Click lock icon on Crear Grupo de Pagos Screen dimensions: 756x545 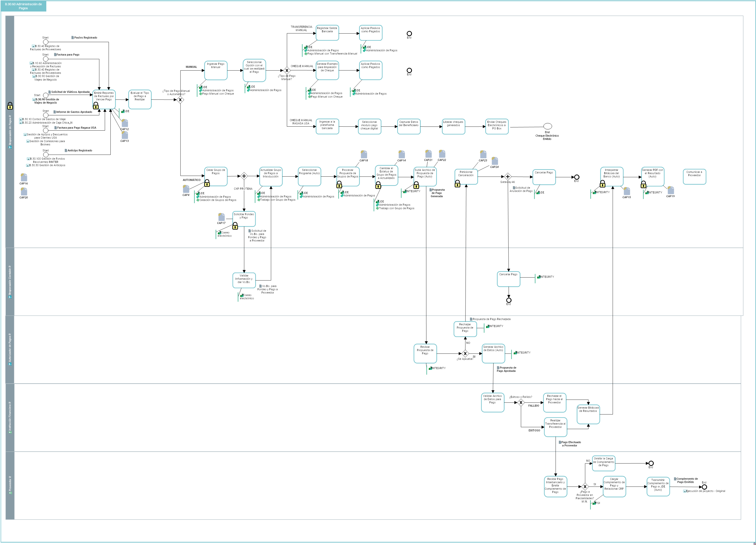pos(207,183)
